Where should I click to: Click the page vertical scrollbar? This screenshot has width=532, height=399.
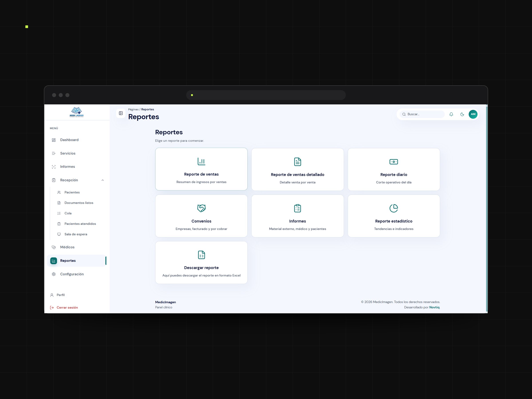[487, 209]
